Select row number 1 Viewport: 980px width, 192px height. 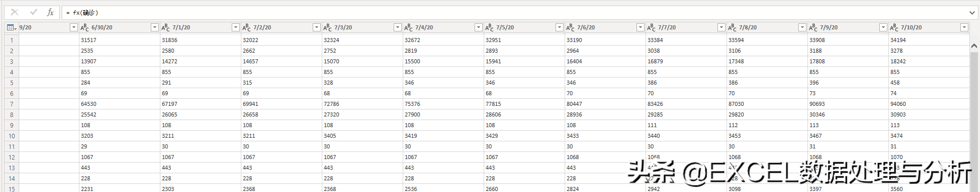point(12,40)
